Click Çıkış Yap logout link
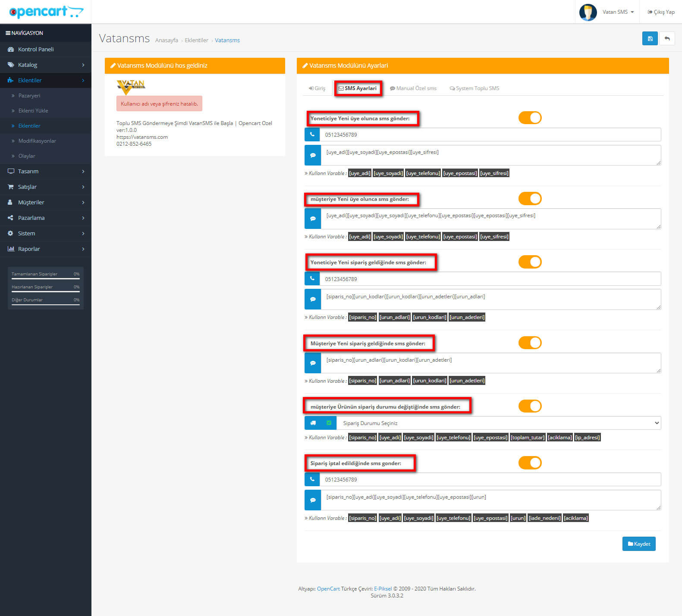The image size is (682, 616). [x=661, y=12]
